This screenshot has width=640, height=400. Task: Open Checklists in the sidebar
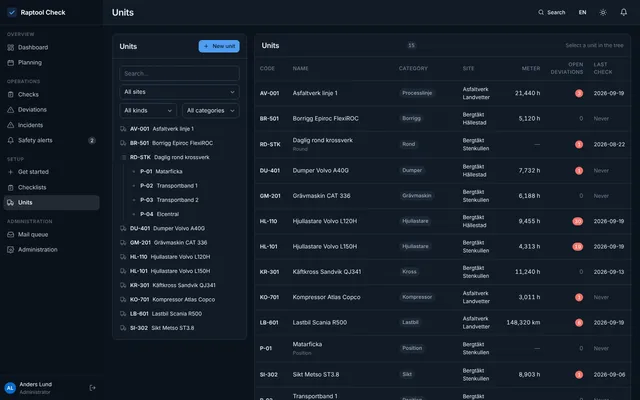tap(51, 187)
